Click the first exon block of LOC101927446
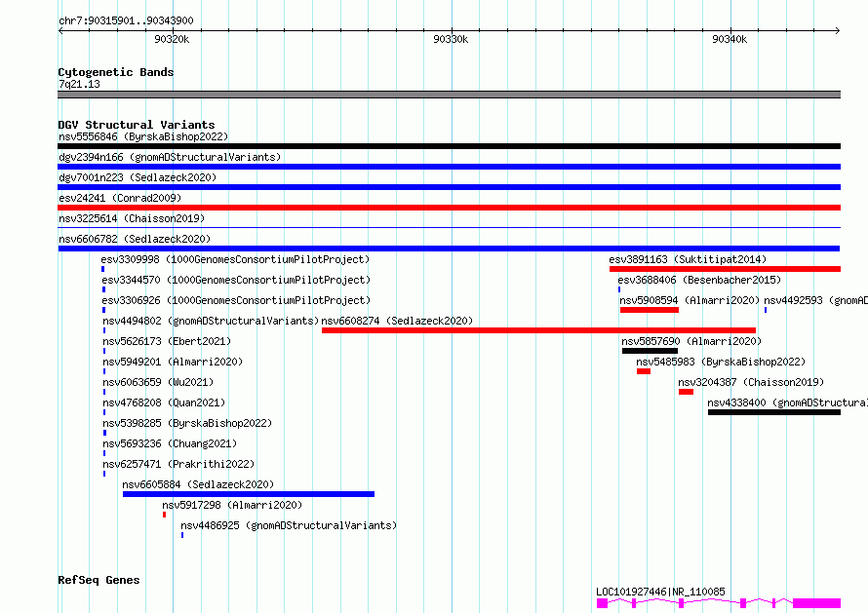The image size is (868, 613). [602, 603]
